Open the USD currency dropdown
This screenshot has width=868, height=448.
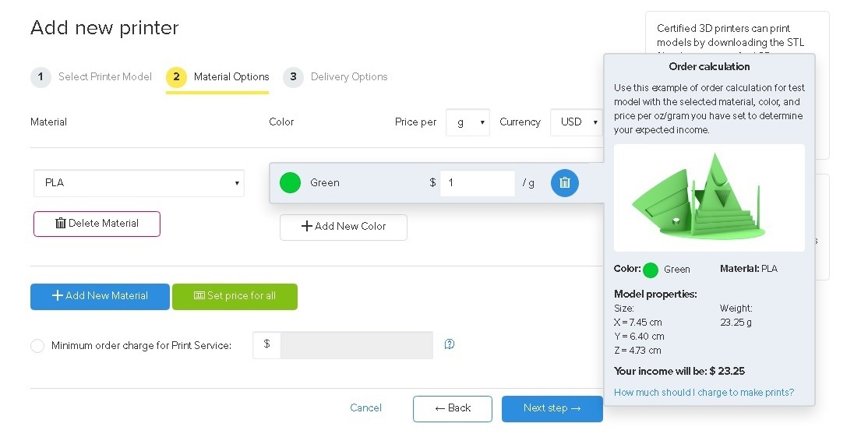pyautogui.click(x=576, y=122)
